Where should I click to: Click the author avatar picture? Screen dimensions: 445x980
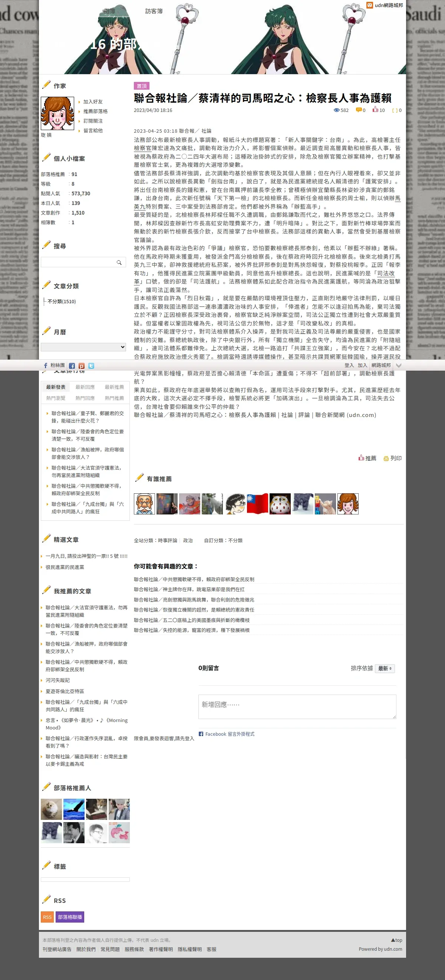point(57,113)
